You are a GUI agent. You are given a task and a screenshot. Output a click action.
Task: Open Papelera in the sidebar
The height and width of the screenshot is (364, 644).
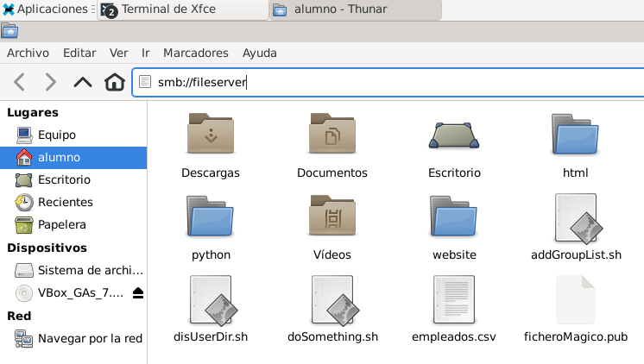[61, 224]
